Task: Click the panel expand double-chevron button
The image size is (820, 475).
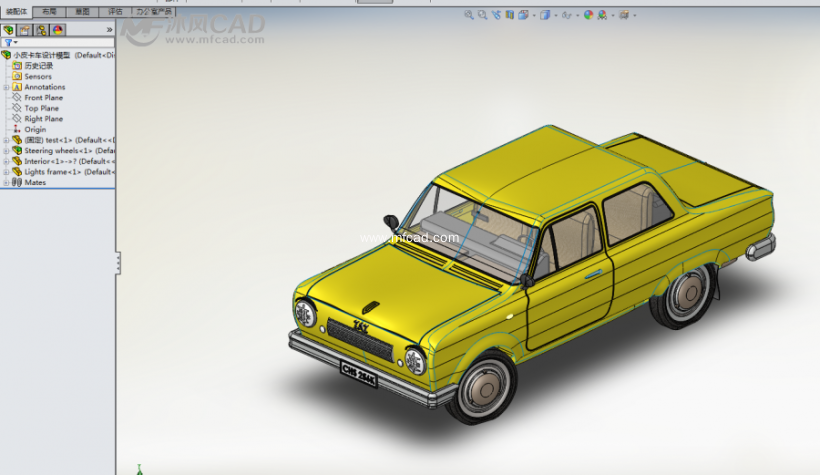Action: (x=109, y=31)
